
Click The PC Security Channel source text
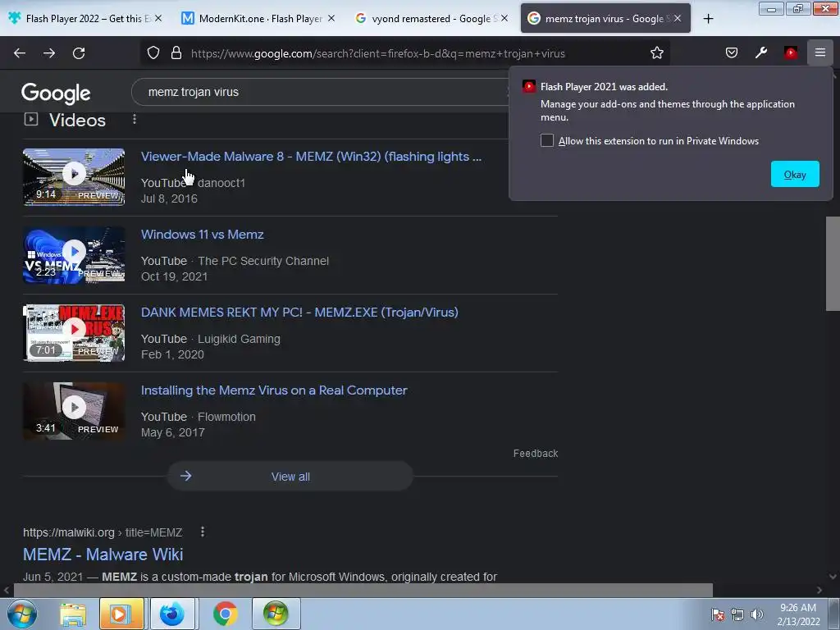pyautogui.click(x=263, y=261)
